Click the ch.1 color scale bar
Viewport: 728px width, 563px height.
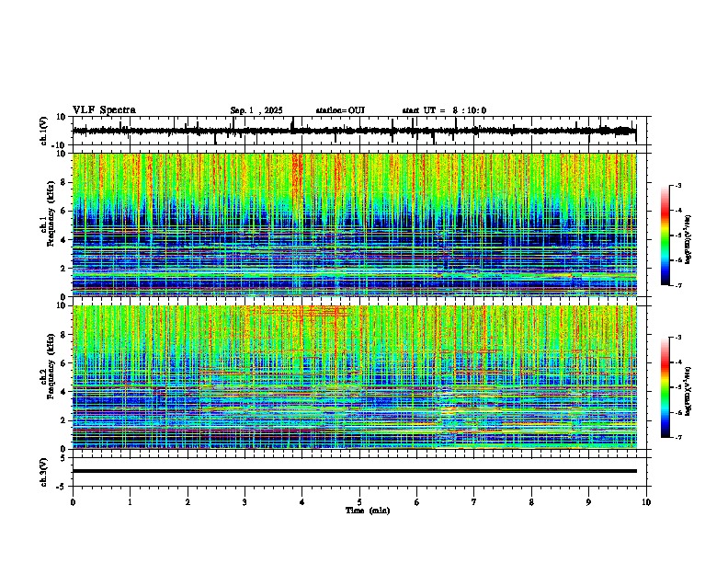coord(665,236)
